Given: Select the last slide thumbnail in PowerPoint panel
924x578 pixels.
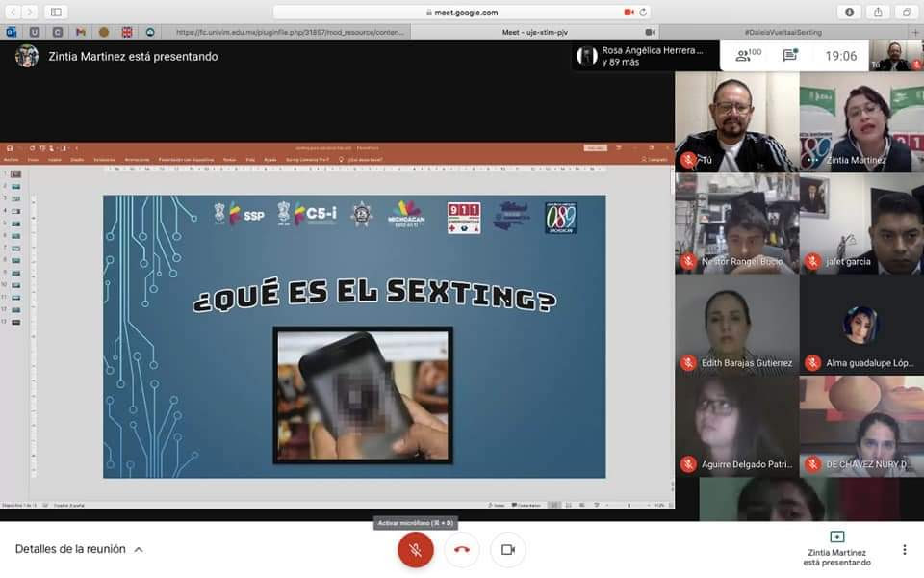Looking at the screenshot, I should (x=16, y=322).
